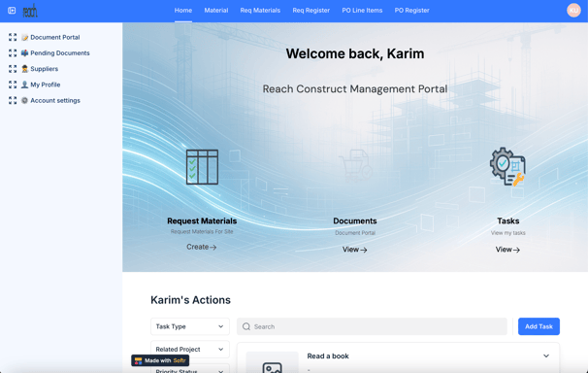Click the Request Materials card title
The height and width of the screenshot is (373, 588).
[x=202, y=221]
